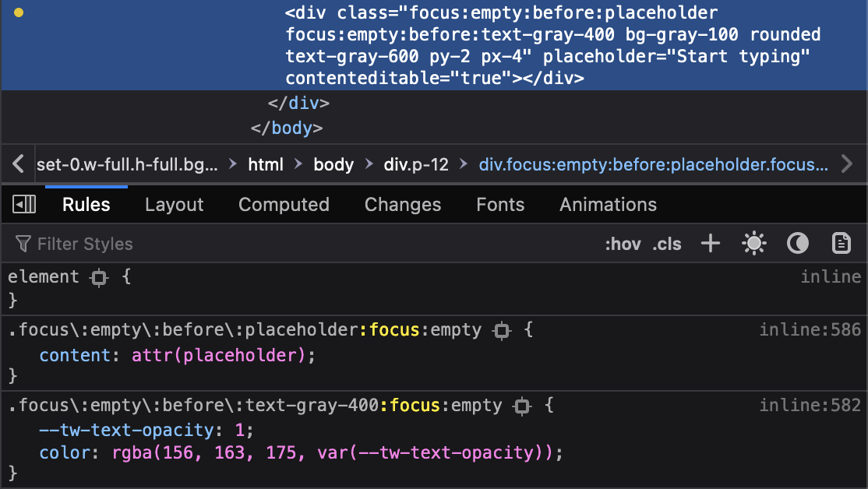This screenshot has height=489, width=868.
Task: Click the selector highlighter crosshair for placeholder rule
Action: pos(502,329)
